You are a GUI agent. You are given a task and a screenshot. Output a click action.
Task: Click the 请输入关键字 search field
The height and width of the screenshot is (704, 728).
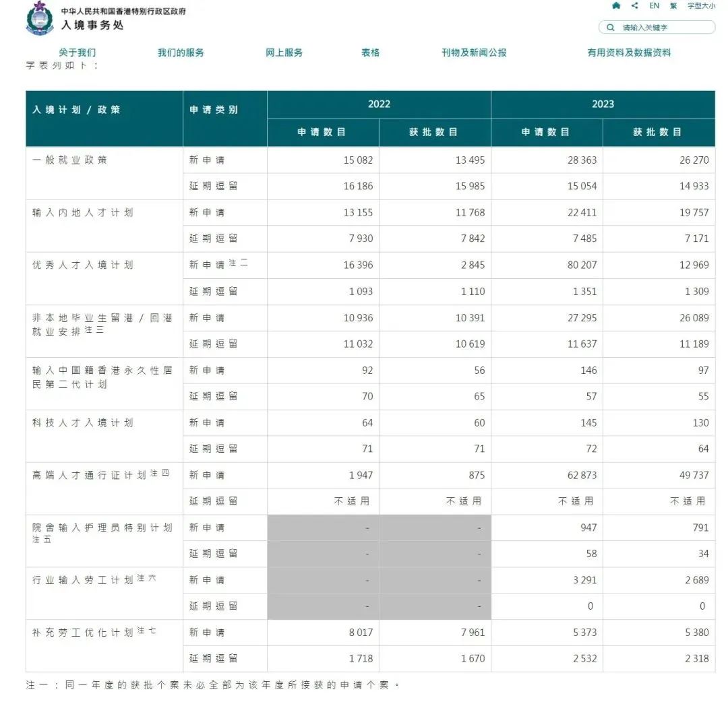[x=664, y=28]
